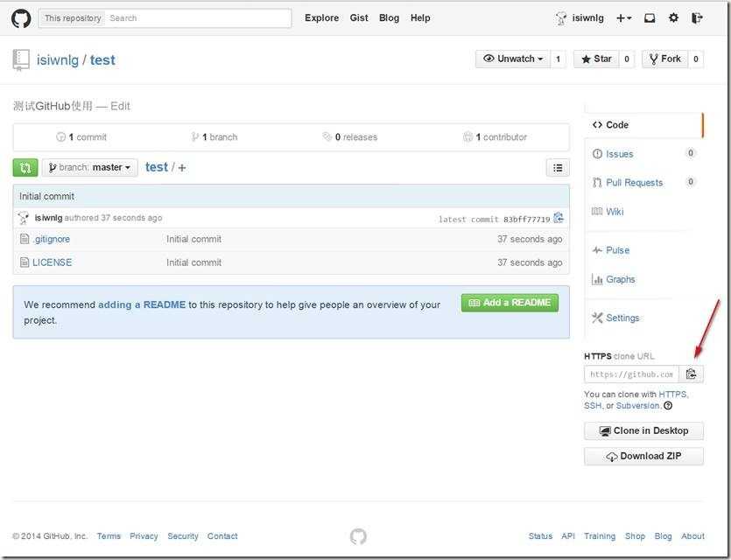Click Terms in footer
Screen dimensions: 731x560
coord(109,536)
